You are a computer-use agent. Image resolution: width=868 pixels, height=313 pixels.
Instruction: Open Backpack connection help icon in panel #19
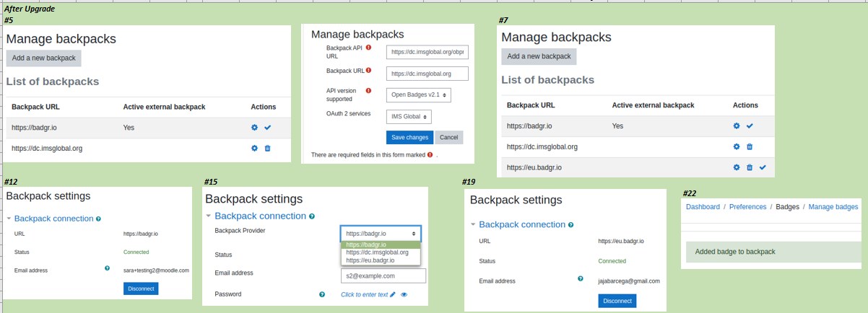pyautogui.click(x=570, y=225)
